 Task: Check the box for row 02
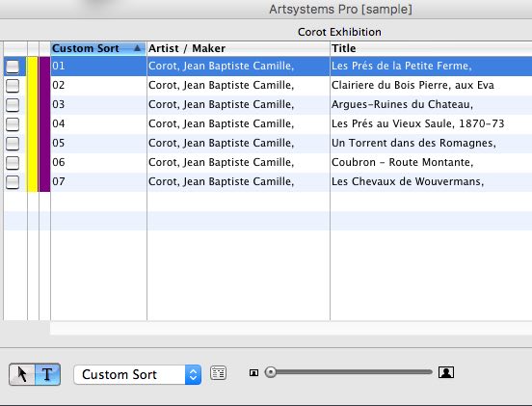[x=13, y=86]
